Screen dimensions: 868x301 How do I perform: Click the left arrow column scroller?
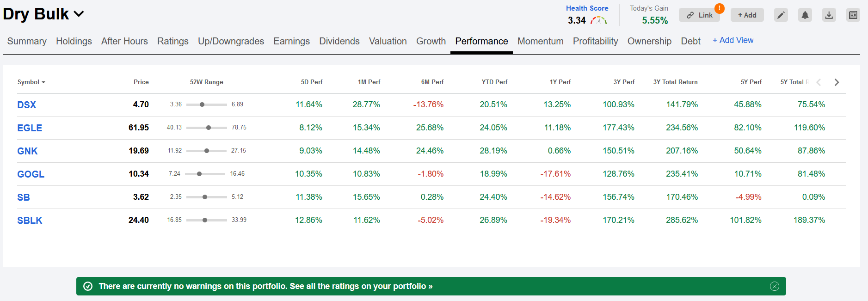pyautogui.click(x=819, y=82)
